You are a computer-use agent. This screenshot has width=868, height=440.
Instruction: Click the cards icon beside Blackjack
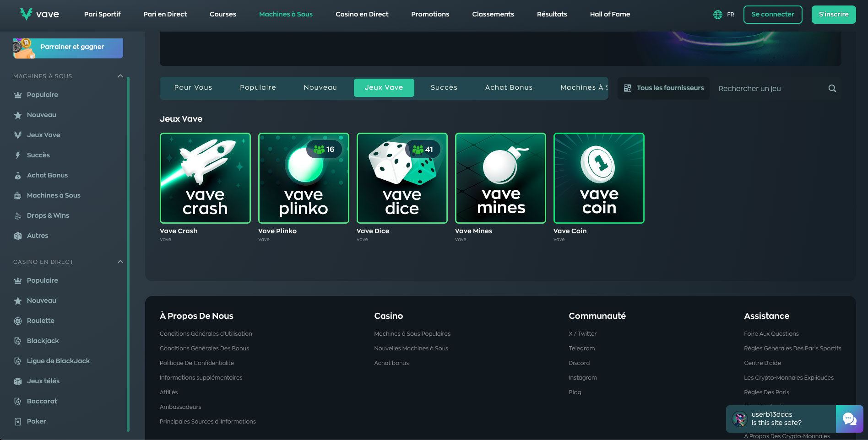click(18, 341)
